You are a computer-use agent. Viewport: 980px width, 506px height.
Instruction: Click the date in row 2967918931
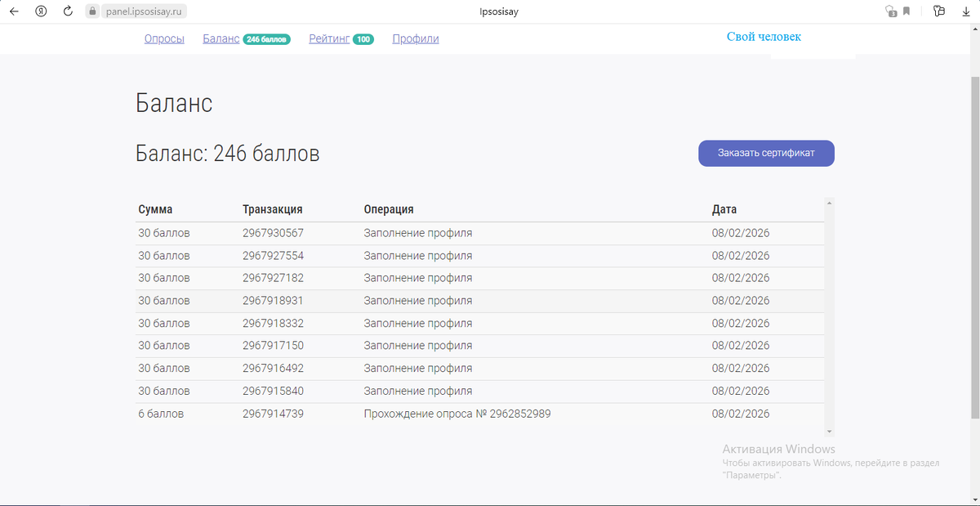click(741, 301)
